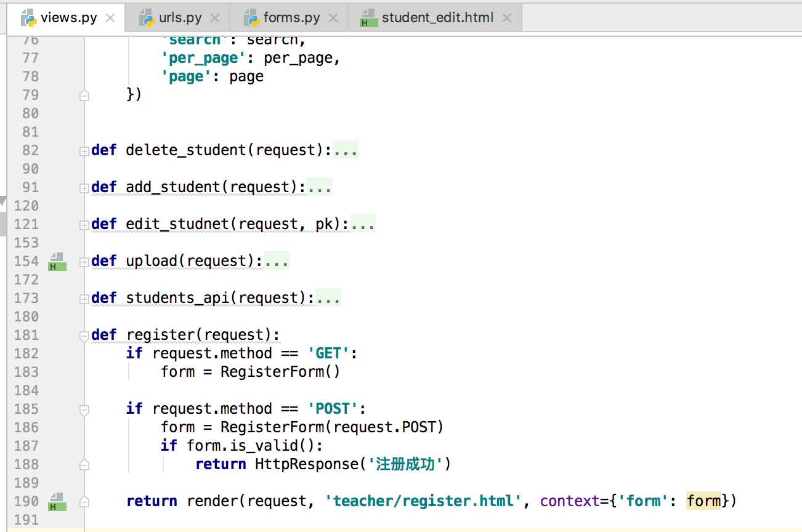The image size is (802, 532).
Task: Click the Python file icon on forms.py tab
Action: (251, 18)
